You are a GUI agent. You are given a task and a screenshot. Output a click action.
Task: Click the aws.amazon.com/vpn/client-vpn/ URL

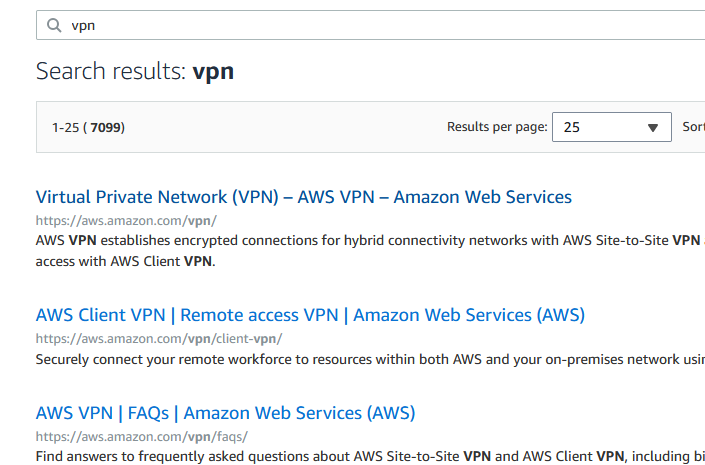pos(159,339)
